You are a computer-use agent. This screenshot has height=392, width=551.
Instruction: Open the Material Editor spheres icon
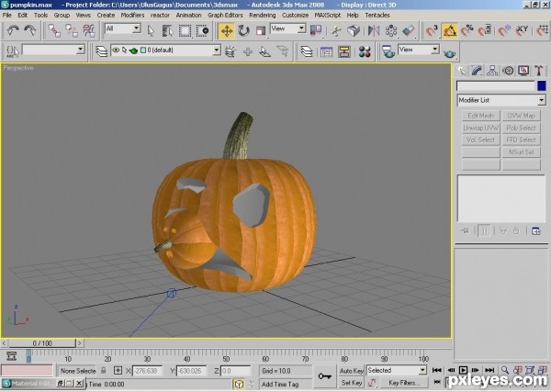[x=365, y=51]
